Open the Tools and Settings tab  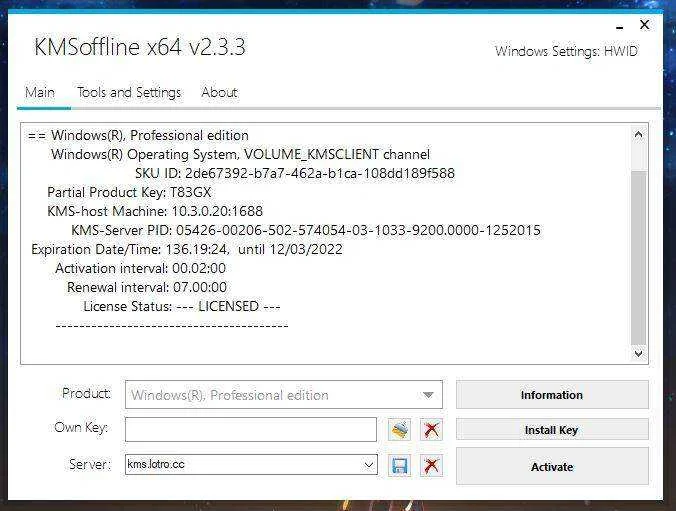(x=129, y=92)
